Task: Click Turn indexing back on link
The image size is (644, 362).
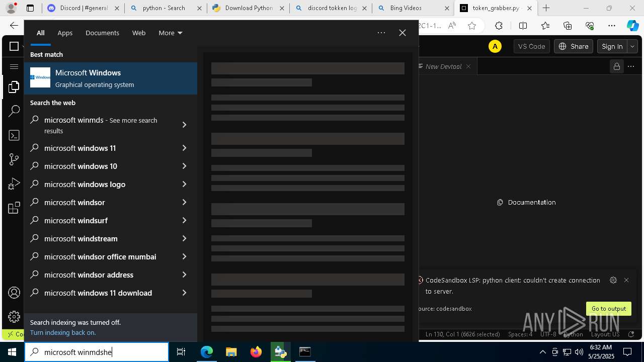Action: (x=63, y=332)
